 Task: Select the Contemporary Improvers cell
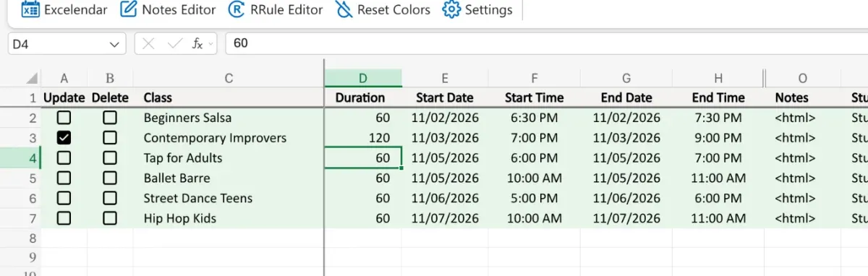pyautogui.click(x=229, y=138)
